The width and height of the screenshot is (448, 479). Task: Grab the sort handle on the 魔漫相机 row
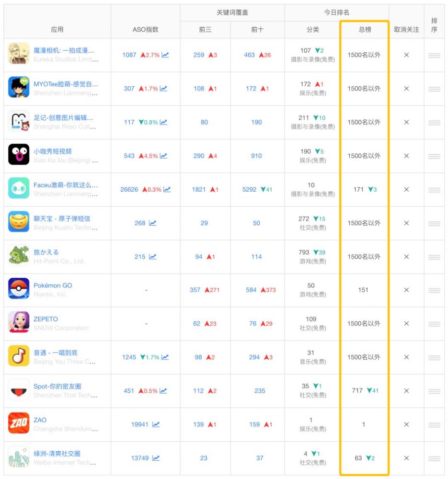tap(434, 55)
